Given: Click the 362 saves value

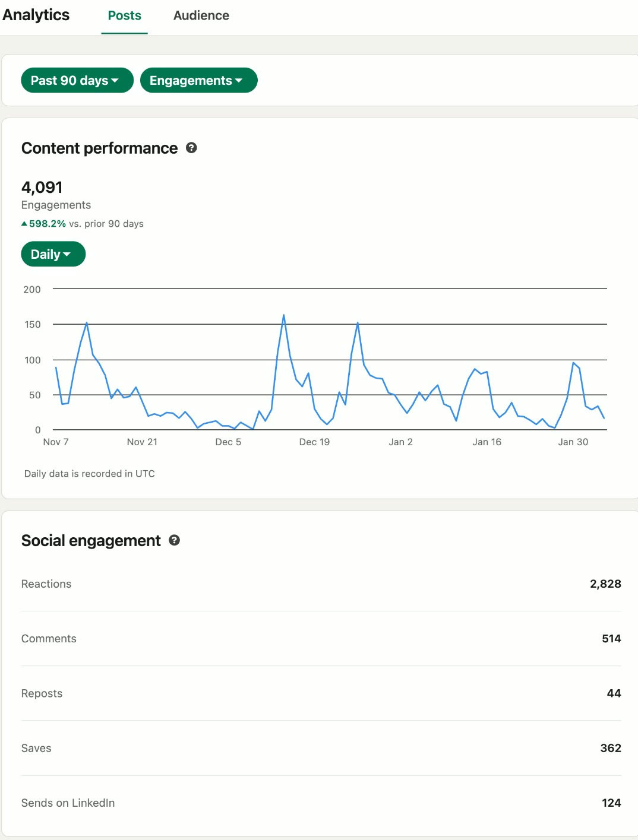Looking at the screenshot, I should pyautogui.click(x=611, y=748).
